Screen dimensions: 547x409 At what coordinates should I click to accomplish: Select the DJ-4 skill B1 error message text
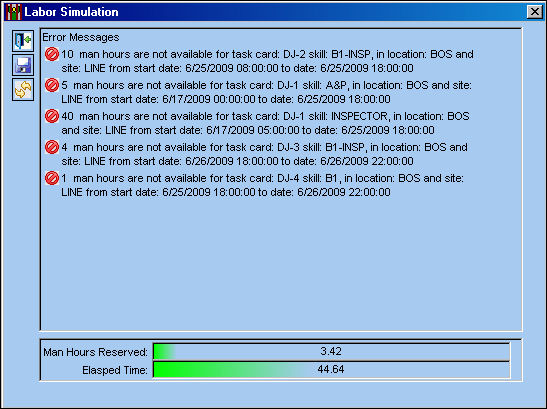pyautogui.click(x=262, y=185)
